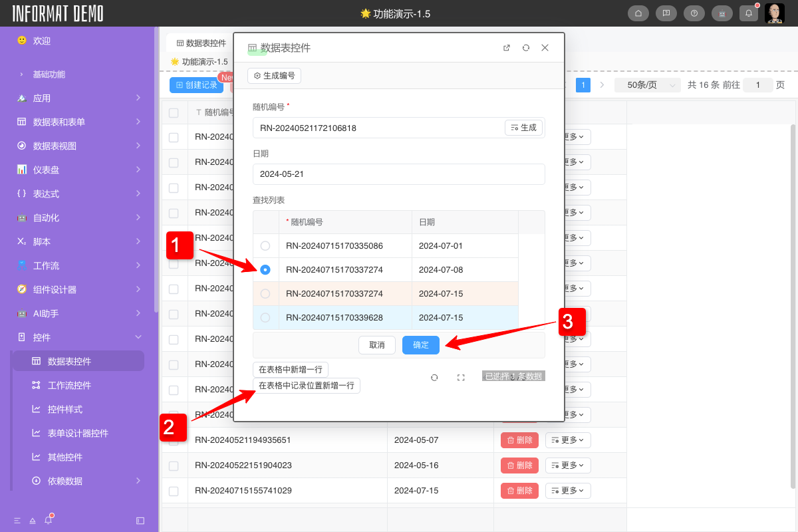
Task: Check the select-all checkbox in table header
Action: tap(174, 113)
